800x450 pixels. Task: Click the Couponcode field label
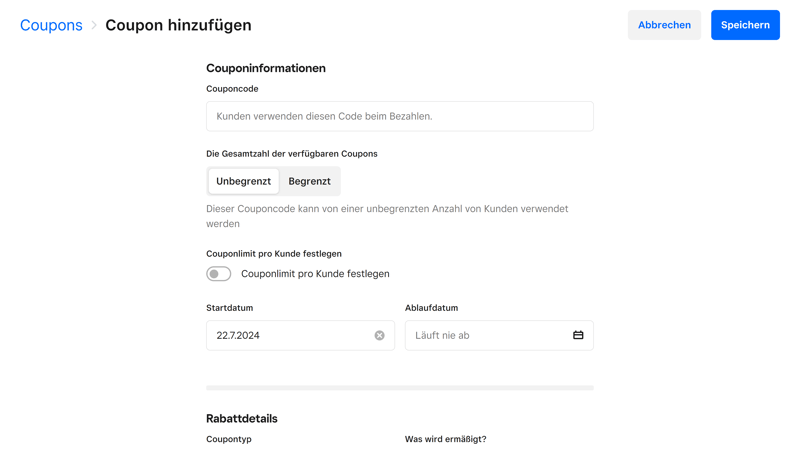click(x=232, y=89)
